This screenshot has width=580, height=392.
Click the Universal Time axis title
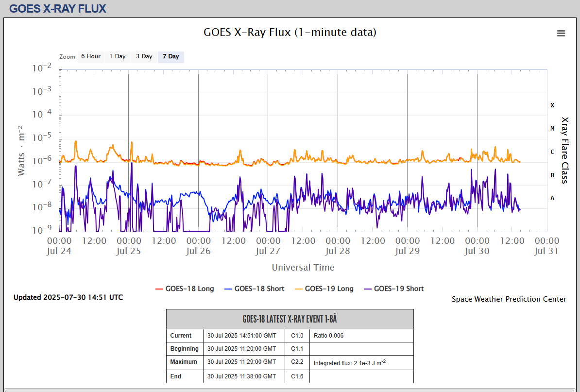tap(303, 267)
